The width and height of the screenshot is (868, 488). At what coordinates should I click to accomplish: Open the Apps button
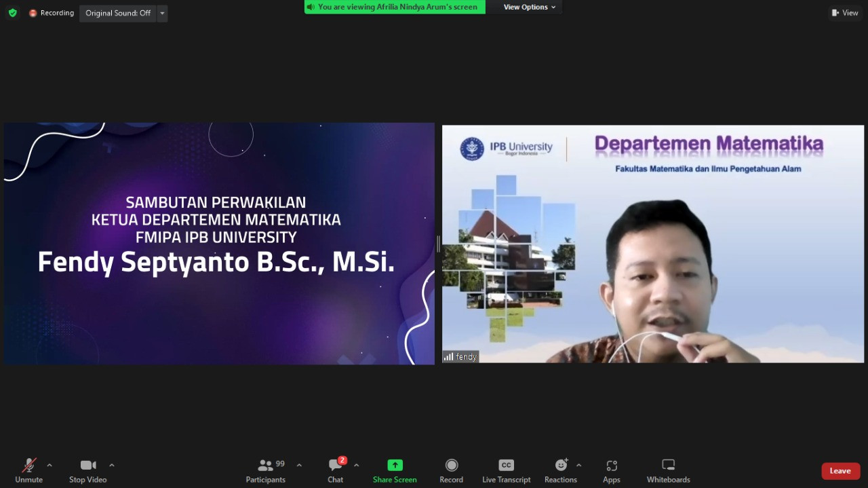(x=612, y=470)
